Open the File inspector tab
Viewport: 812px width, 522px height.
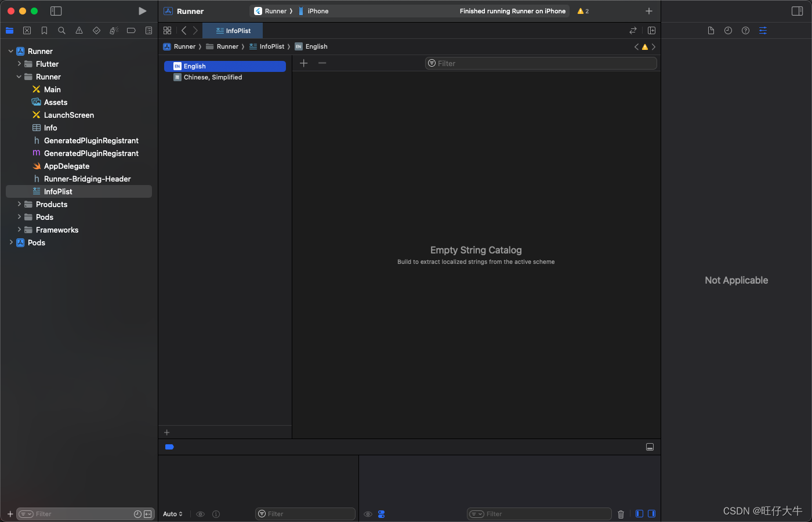(x=710, y=31)
